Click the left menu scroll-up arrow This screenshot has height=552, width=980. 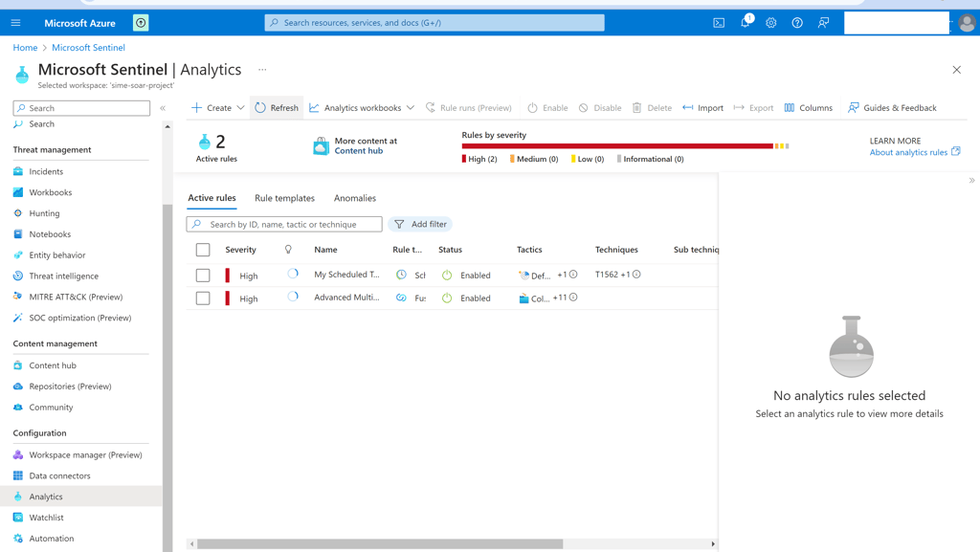tap(167, 127)
